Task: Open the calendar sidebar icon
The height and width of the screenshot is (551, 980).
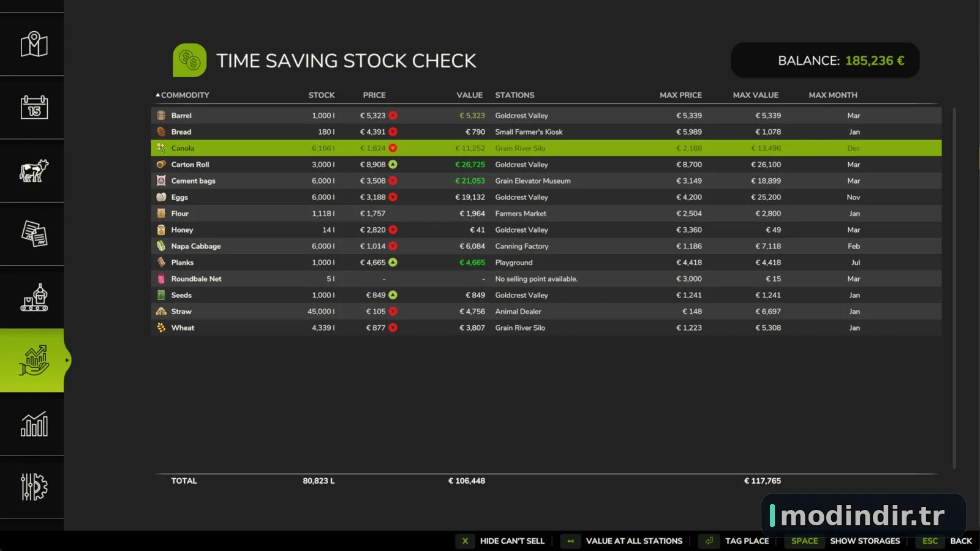Action: coord(34,107)
